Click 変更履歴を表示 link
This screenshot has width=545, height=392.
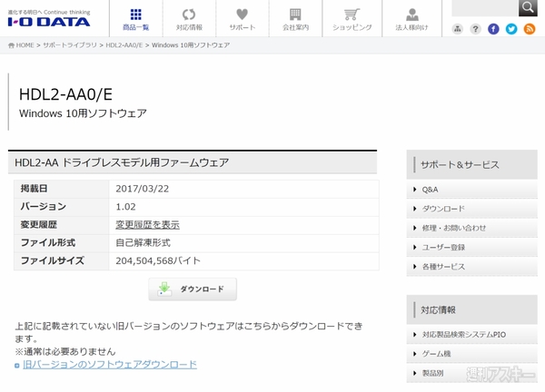click(x=147, y=225)
